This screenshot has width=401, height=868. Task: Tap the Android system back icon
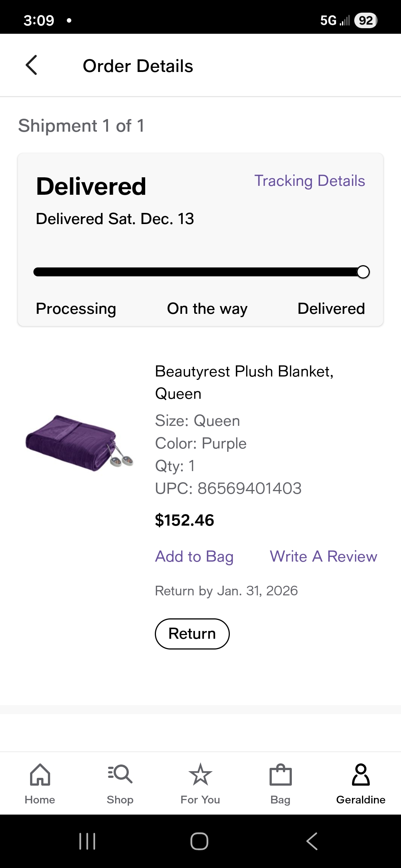coord(312,841)
